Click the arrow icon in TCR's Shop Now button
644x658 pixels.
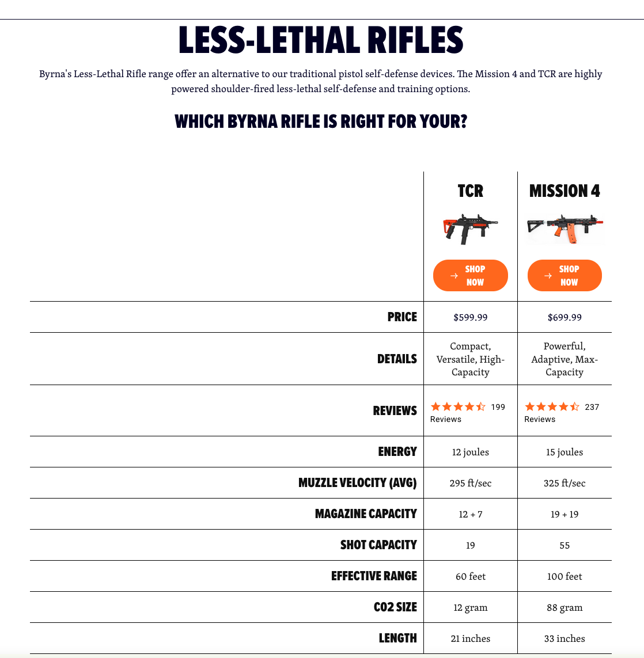tap(454, 276)
